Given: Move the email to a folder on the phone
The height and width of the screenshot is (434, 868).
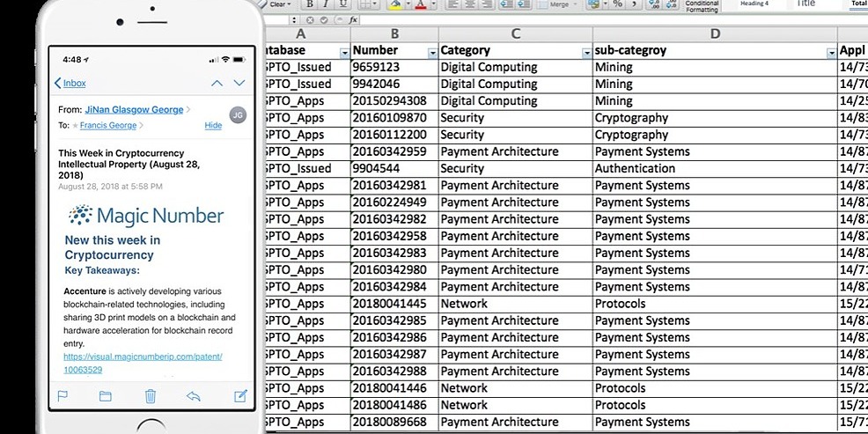Looking at the screenshot, I should [105, 396].
